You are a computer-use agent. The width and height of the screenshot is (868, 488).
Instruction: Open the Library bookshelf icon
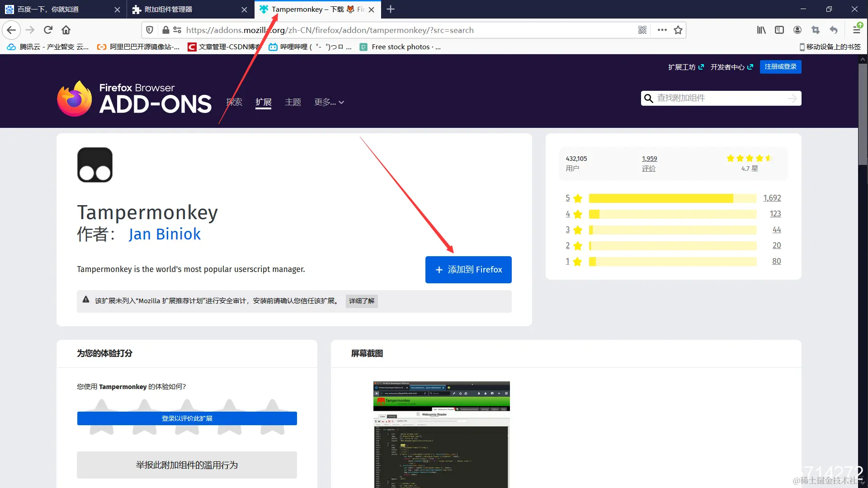(x=761, y=30)
